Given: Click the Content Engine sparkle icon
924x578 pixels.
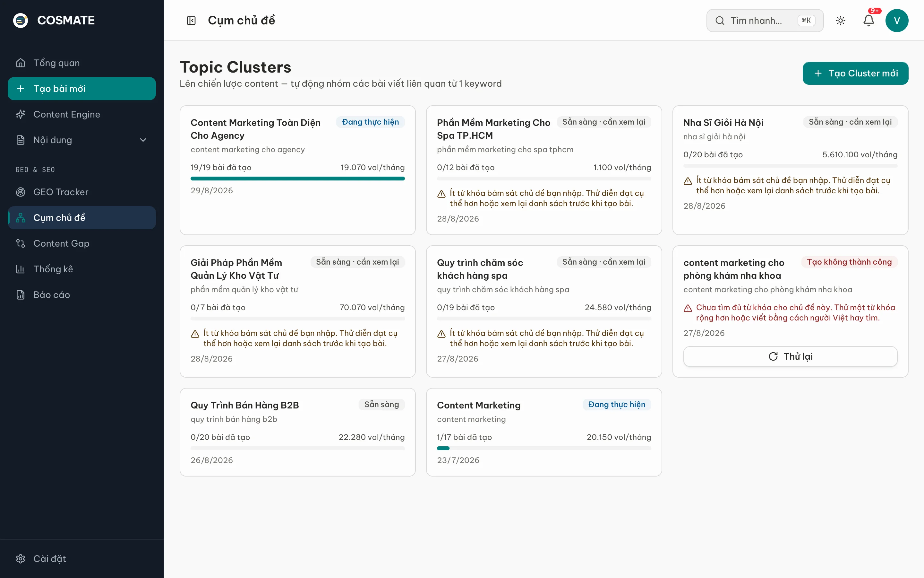Looking at the screenshot, I should (21, 114).
